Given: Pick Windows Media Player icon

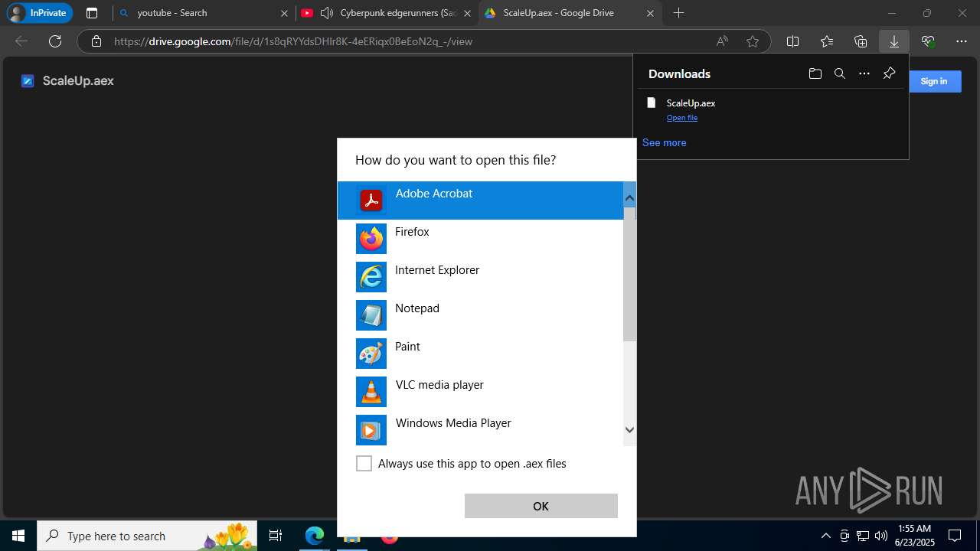Looking at the screenshot, I should coord(371,430).
